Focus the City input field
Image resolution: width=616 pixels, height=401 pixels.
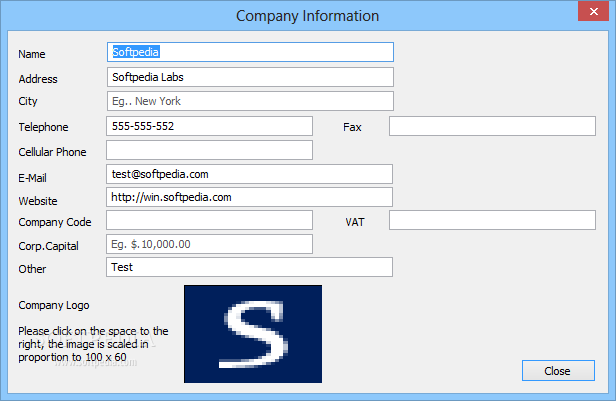(250, 101)
